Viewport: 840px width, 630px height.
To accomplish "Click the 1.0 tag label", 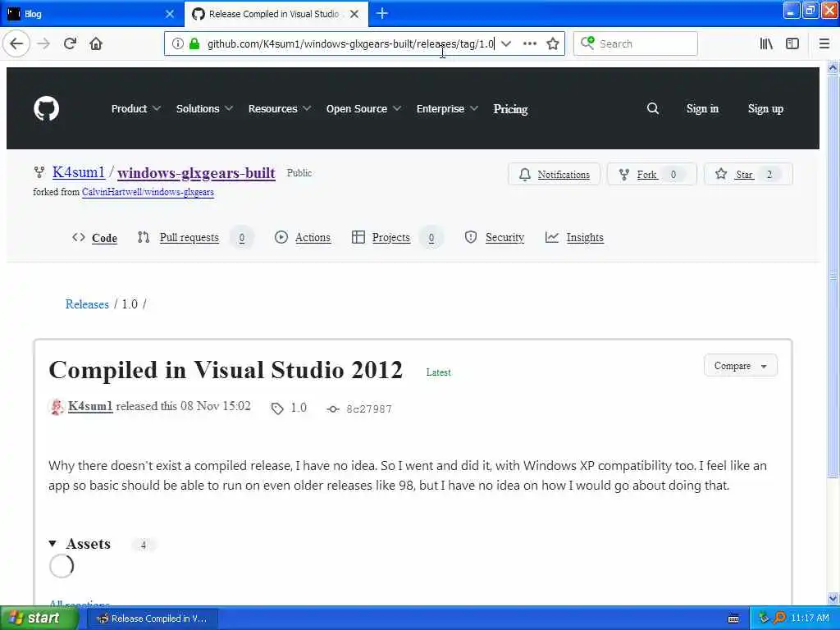I will [x=299, y=408].
